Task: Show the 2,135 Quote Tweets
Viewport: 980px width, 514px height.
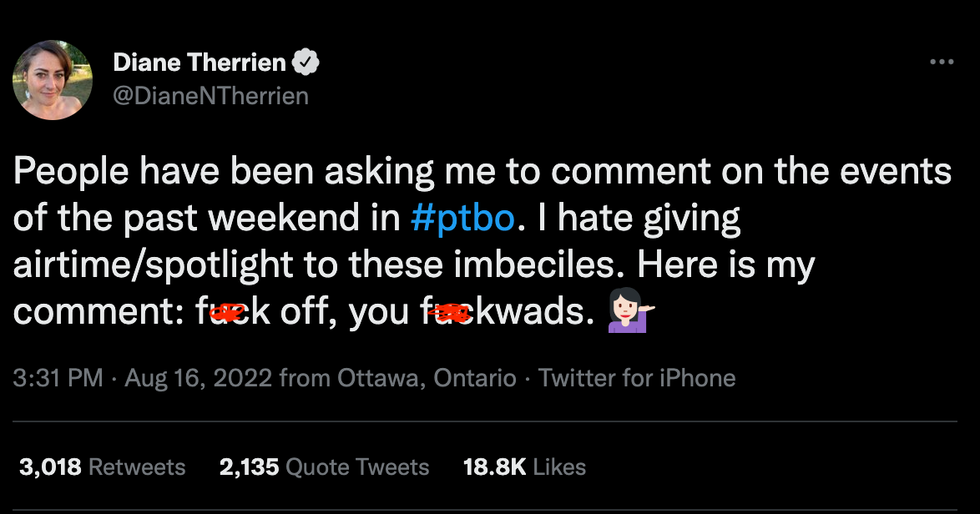Action: coord(323,467)
